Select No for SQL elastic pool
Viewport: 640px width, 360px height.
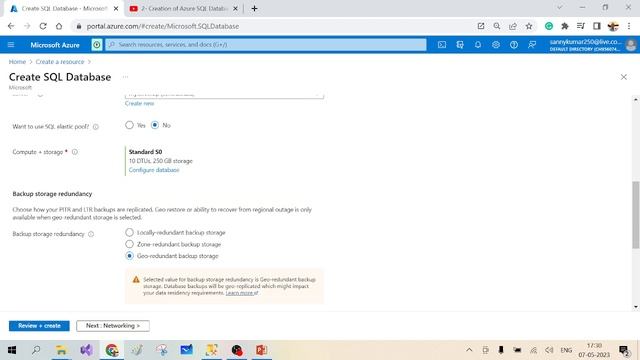click(155, 125)
